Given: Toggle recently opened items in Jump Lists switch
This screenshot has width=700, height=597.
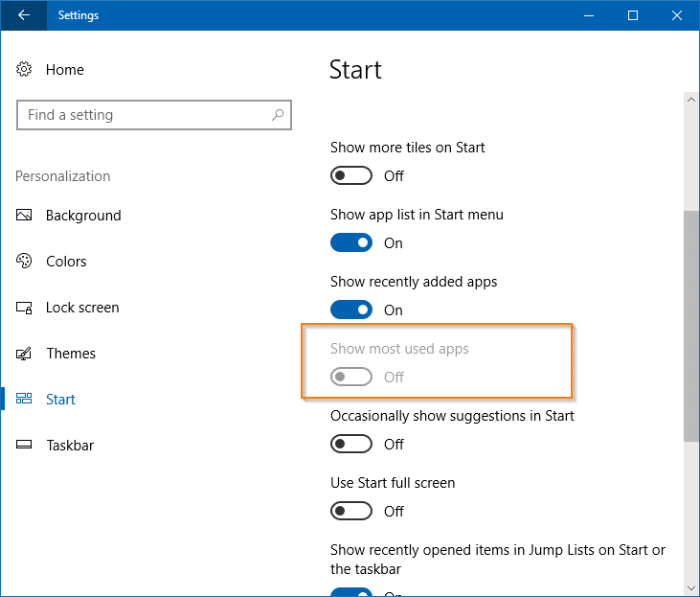Looking at the screenshot, I should [x=351, y=591].
